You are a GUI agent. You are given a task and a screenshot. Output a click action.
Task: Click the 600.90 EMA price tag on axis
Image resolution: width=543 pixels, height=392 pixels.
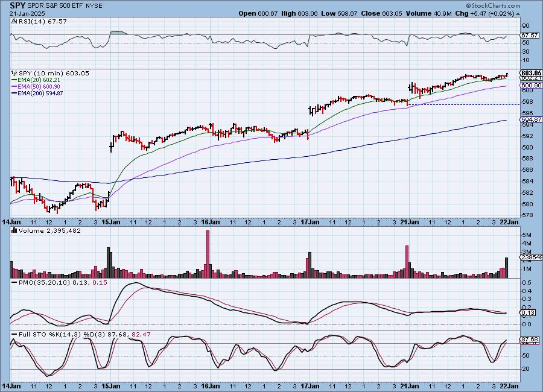[531, 86]
